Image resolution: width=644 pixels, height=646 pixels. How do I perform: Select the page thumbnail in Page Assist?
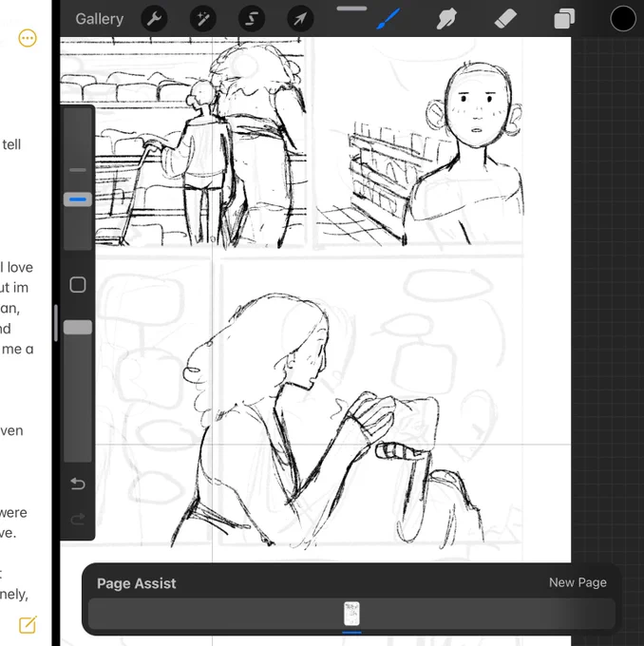click(x=351, y=614)
